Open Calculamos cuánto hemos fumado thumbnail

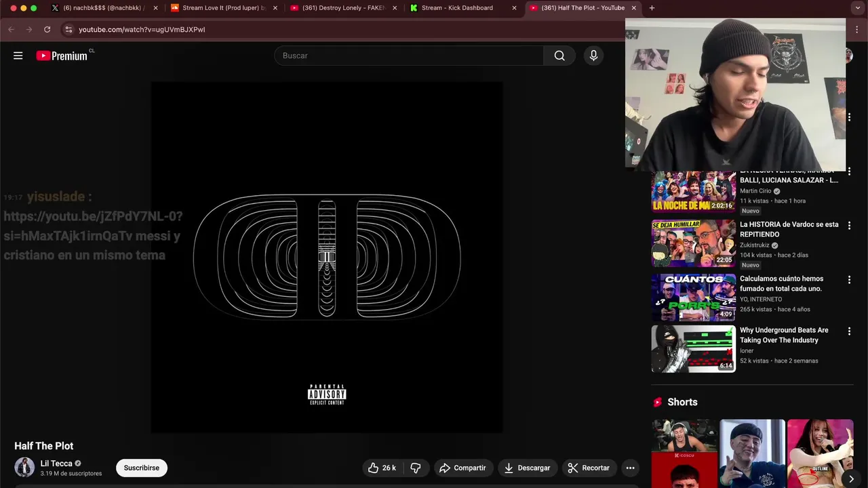(x=694, y=297)
